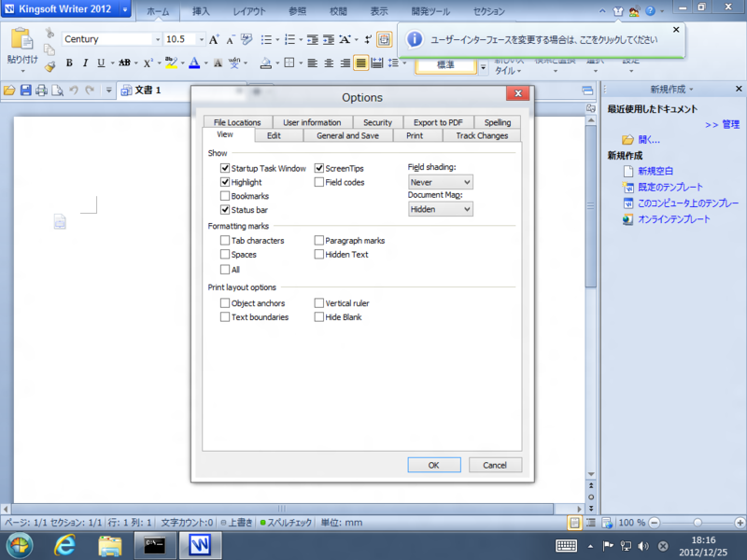Open the Kingsoft Writer 2012 menu arrow

(x=125, y=9)
